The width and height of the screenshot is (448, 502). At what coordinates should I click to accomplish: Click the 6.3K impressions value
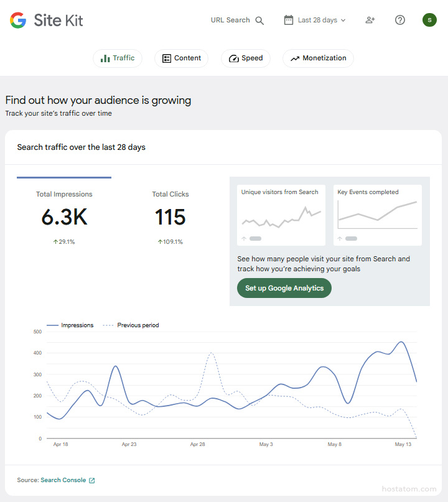[x=64, y=217]
